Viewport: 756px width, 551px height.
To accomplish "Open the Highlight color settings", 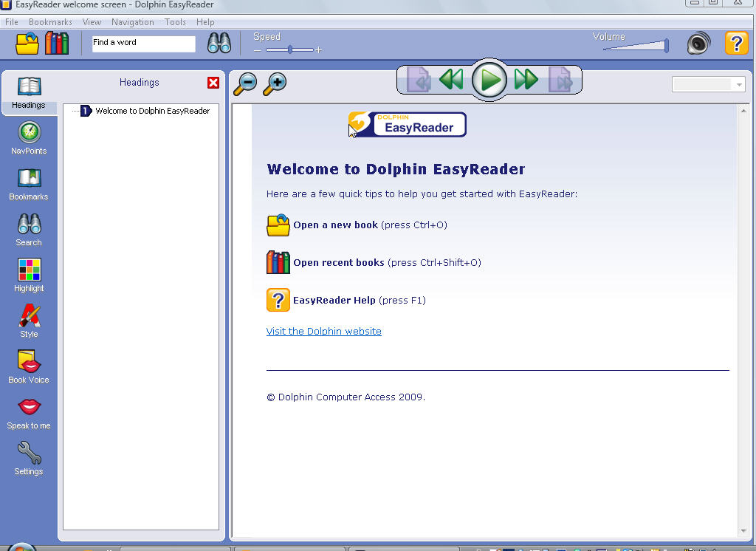I will (x=29, y=275).
